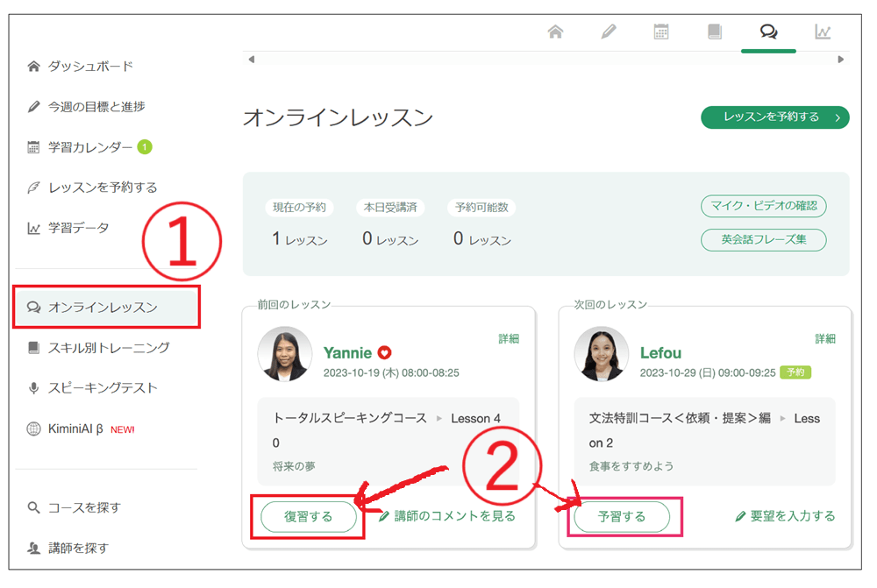Click Lefou's profile photo
The width and height of the screenshot is (877, 588).
coord(602,354)
